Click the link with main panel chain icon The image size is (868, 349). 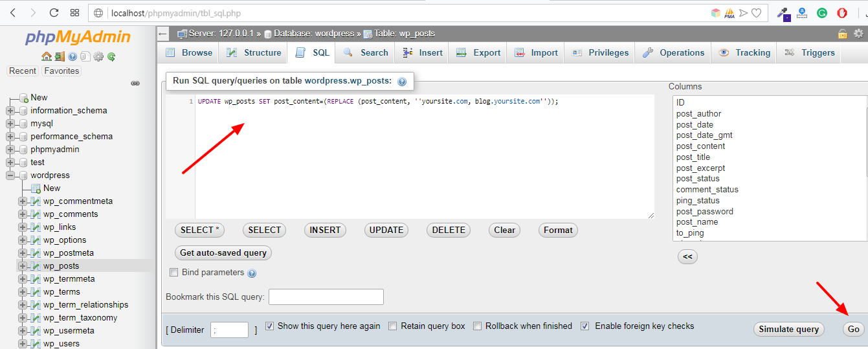coord(135,84)
